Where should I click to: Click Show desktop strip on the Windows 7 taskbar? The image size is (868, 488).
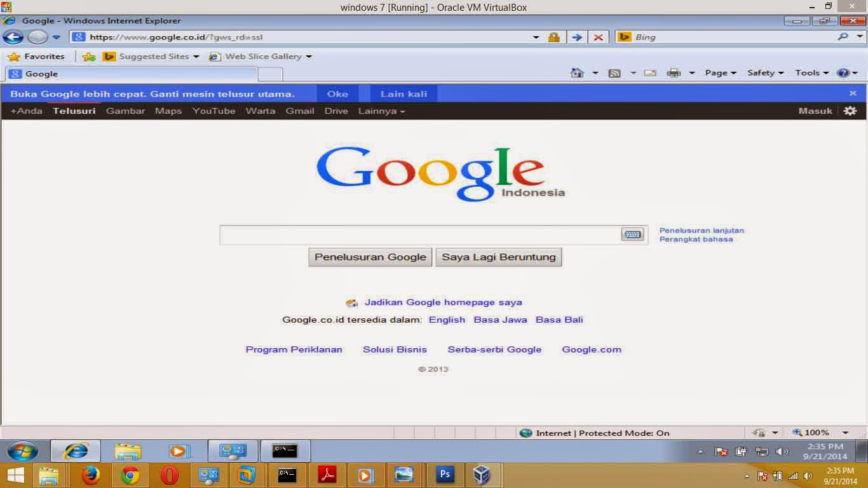(x=862, y=451)
